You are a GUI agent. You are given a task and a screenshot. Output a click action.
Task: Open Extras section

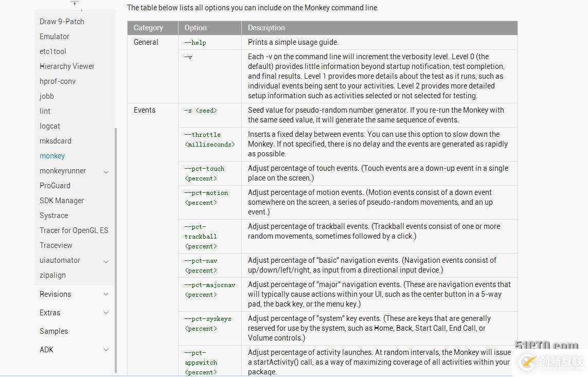tap(50, 313)
